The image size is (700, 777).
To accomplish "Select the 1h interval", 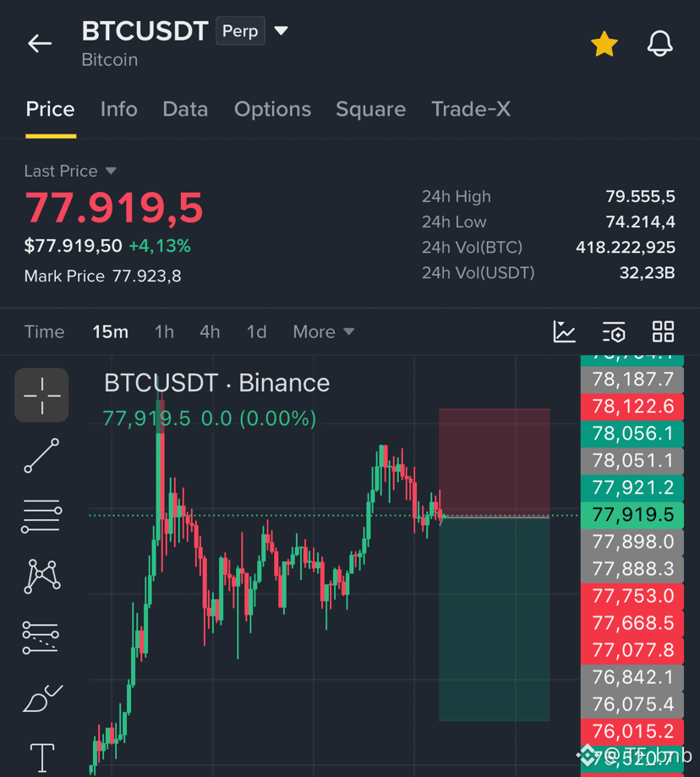I will [x=165, y=331].
